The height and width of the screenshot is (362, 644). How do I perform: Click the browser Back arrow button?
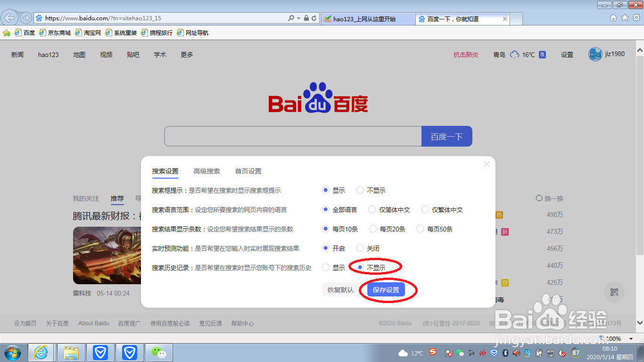coord(10,18)
